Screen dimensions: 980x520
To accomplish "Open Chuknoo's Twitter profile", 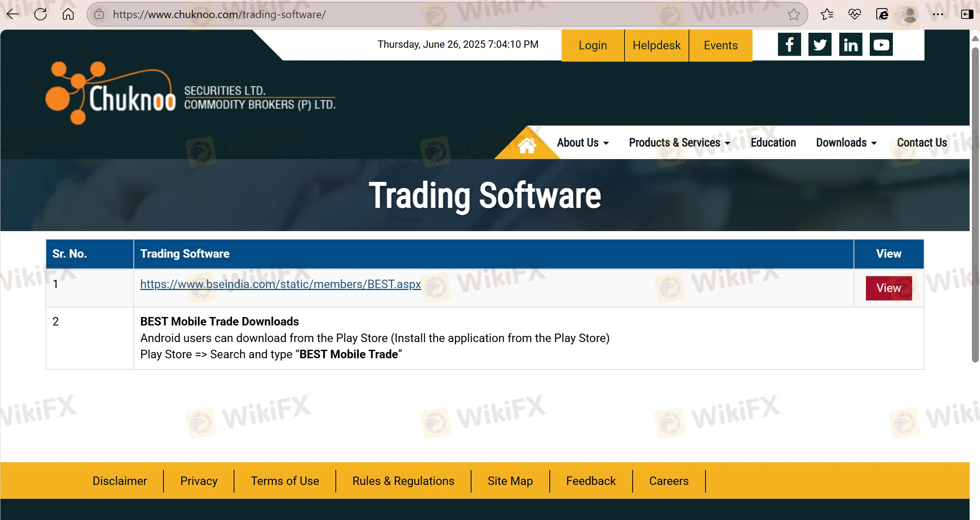I will tap(820, 44).
